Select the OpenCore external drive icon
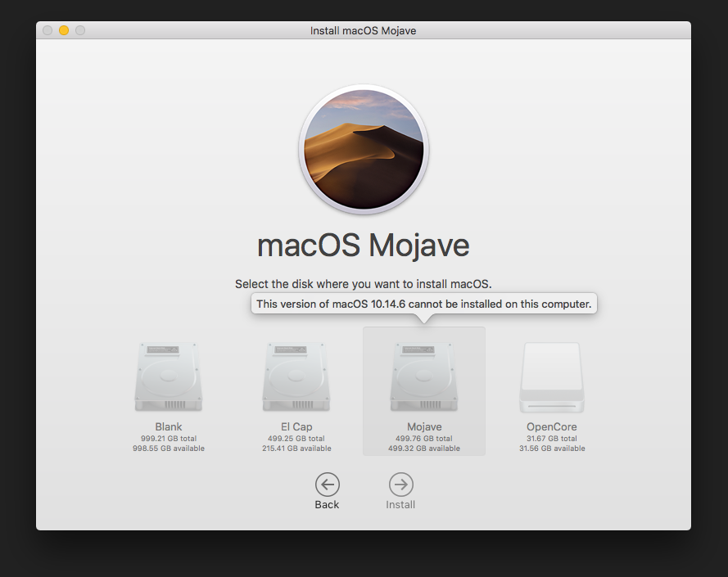This screenshot has height=577, width=728. [x=552, y=377]
